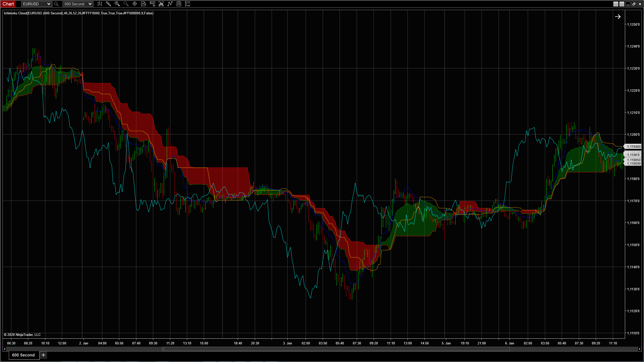Image resolution: width=644 pixels, height=362 pixels.
Task: Open the Indicators bar-chart icon
Action: click(161, 4)
